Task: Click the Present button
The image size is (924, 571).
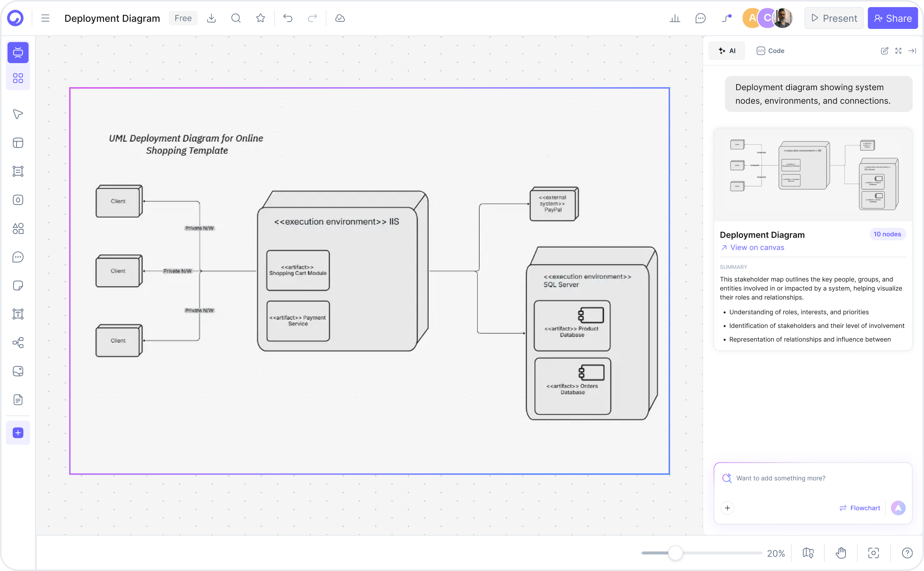Action: point(834,18)
